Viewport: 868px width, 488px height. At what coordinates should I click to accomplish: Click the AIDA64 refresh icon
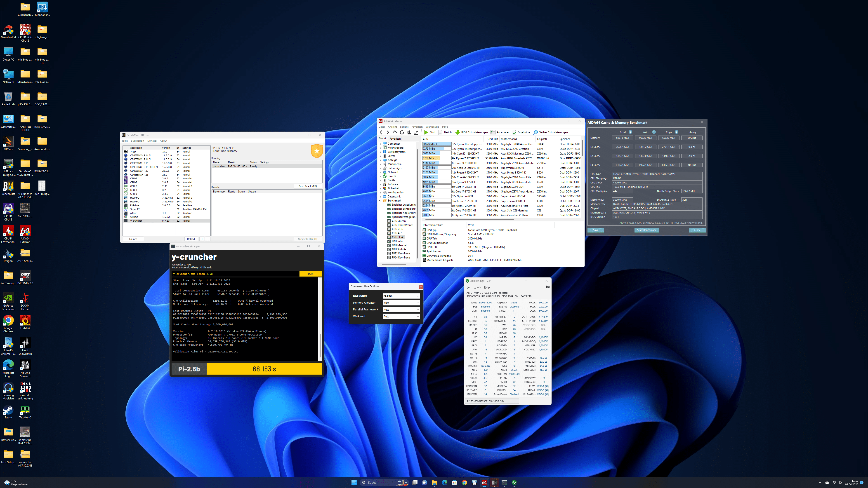click(x=402, y=132)
